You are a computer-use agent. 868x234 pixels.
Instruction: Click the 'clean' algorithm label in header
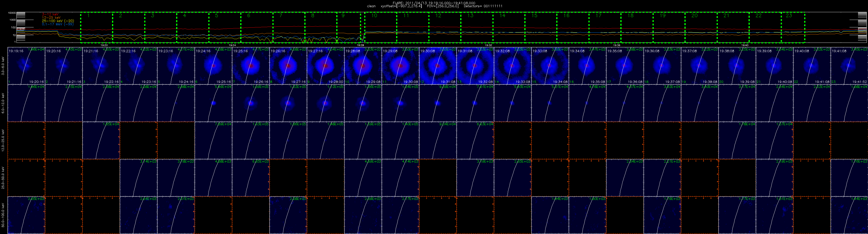371,6
